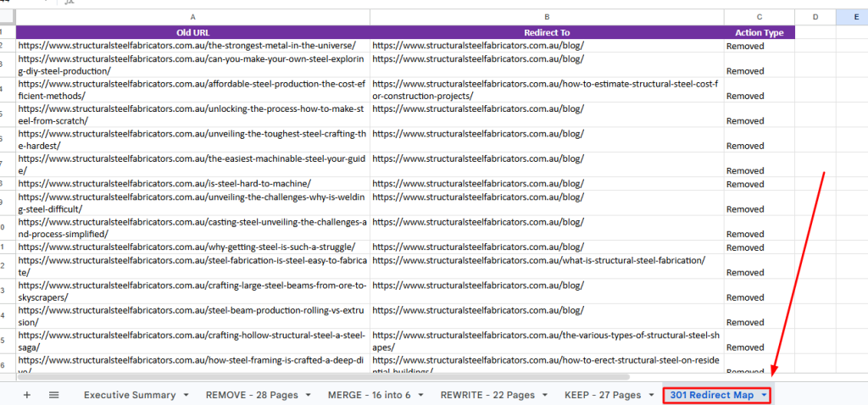This screenshot has height=405, width=868.
Task: Open REMOVE - 28 Pages sheet tab
Action: click(x=252, y=395)
